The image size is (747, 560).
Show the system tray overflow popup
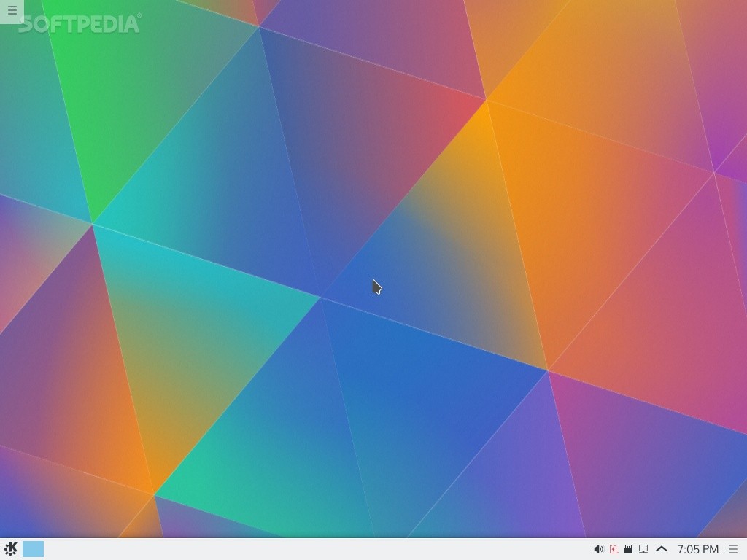click(x=662, y=549)
